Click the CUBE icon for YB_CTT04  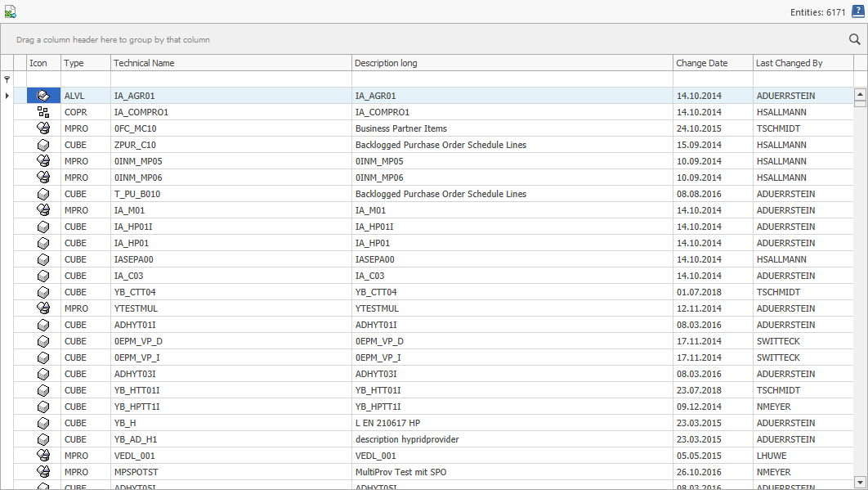(x=43, y=292)
